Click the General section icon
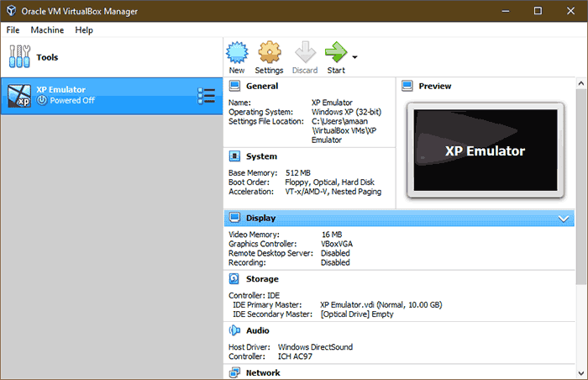This screenshot has width=588, height=380. (x=234, y=86)
